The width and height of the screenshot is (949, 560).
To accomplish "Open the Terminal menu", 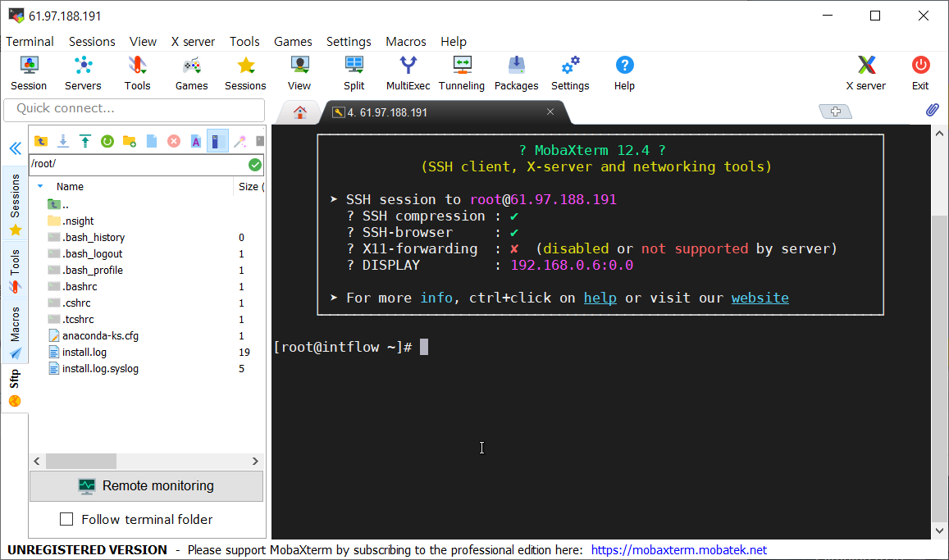I will click(30, 42).
